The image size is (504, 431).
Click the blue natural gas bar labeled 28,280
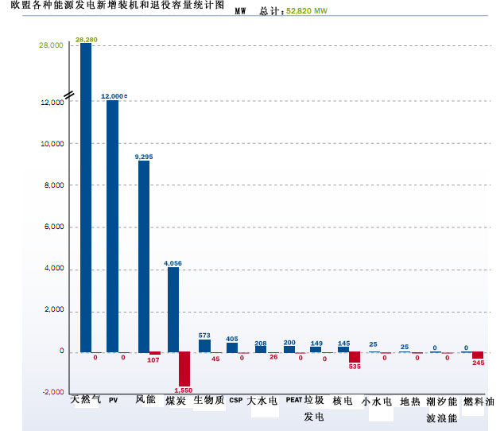86,197
